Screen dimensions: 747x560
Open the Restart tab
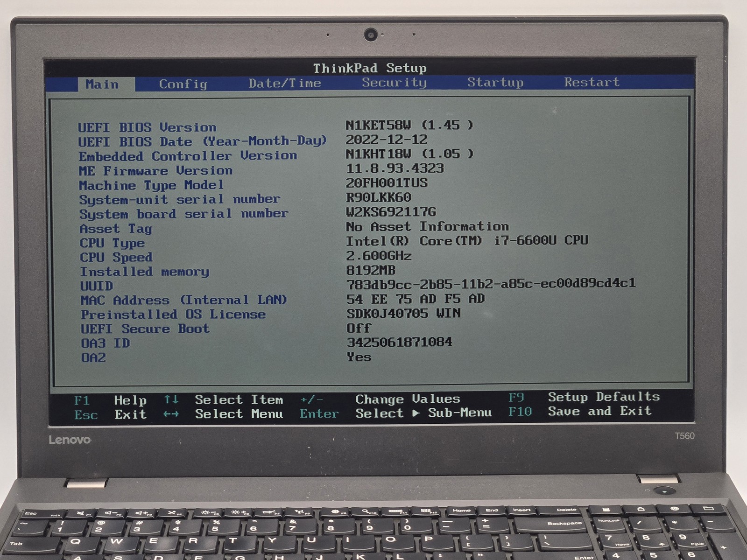592,82
